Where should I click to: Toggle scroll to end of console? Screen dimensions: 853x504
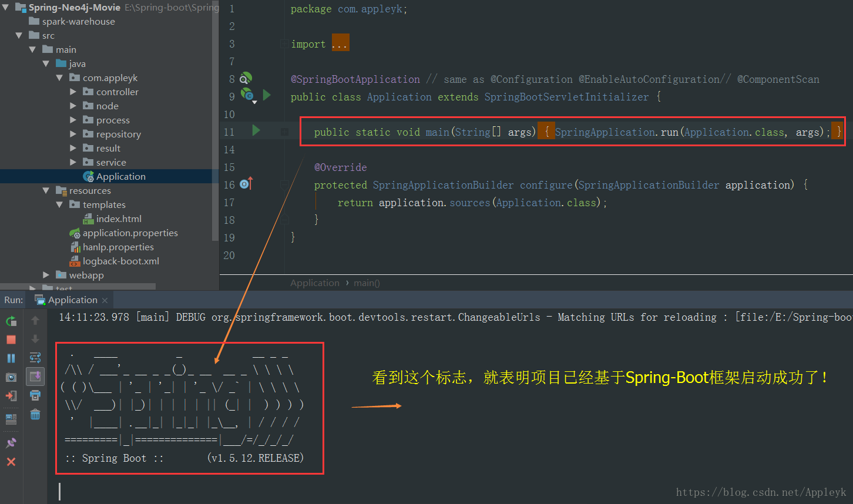[x=35, y=377]
